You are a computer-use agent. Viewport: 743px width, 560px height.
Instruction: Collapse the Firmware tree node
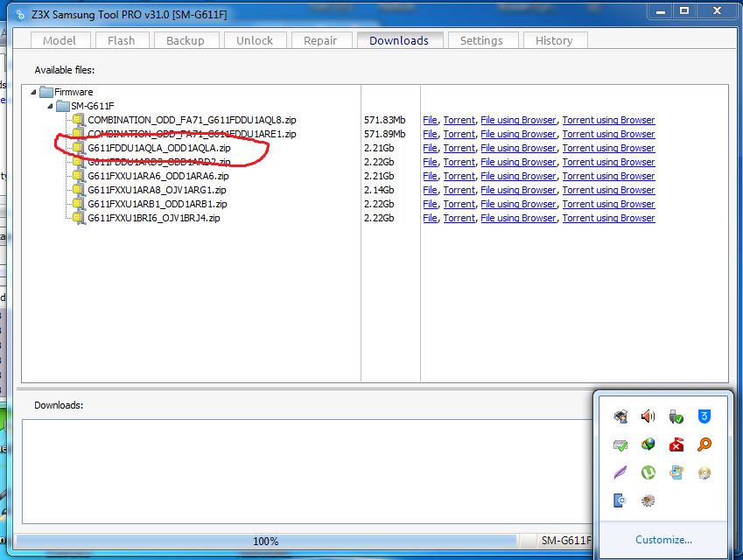pyautogui.click(x=33, y=92)
